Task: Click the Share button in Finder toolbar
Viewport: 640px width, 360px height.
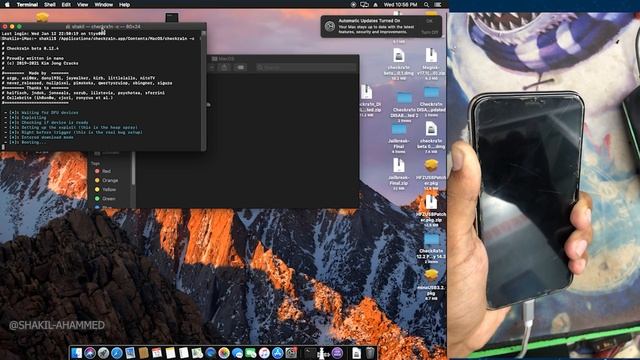Action: coord(224,67)
